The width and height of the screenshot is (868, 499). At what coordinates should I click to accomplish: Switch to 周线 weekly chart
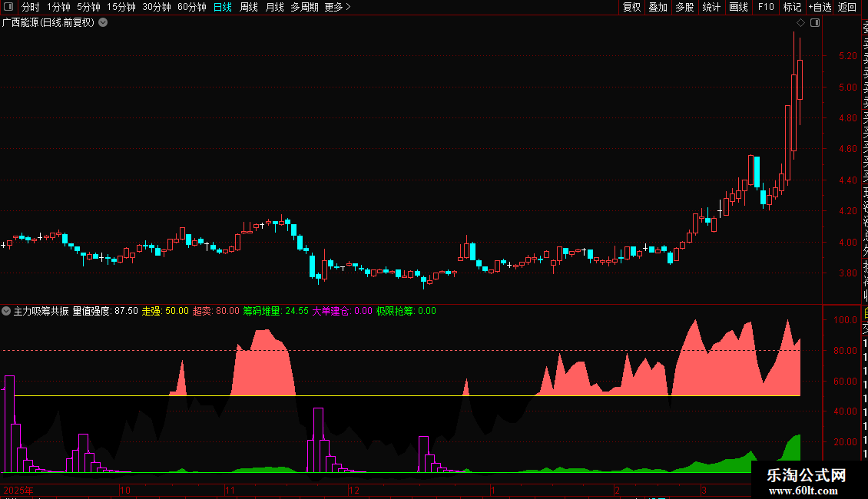(249, 7)
